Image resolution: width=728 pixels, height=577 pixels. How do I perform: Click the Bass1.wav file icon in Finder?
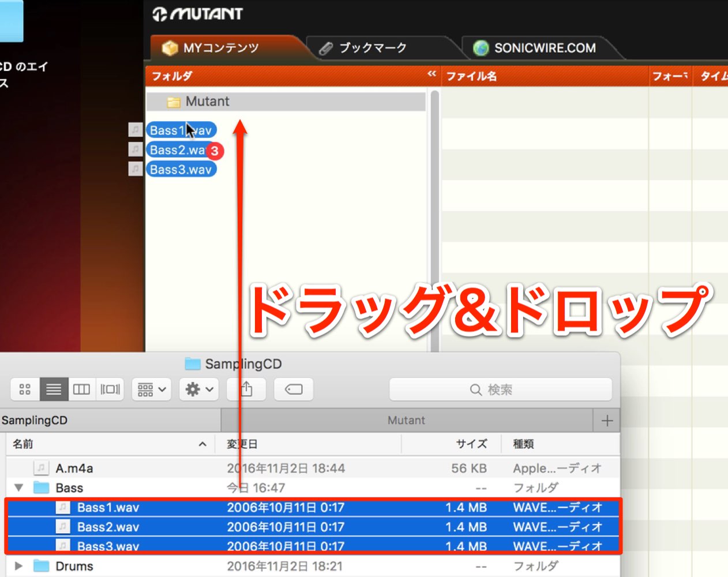63,507
